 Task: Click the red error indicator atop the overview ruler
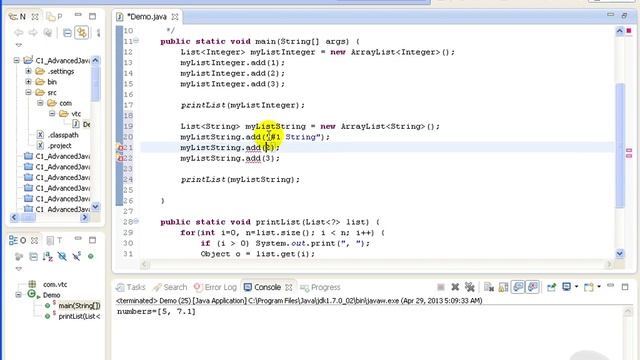point(629,31)
